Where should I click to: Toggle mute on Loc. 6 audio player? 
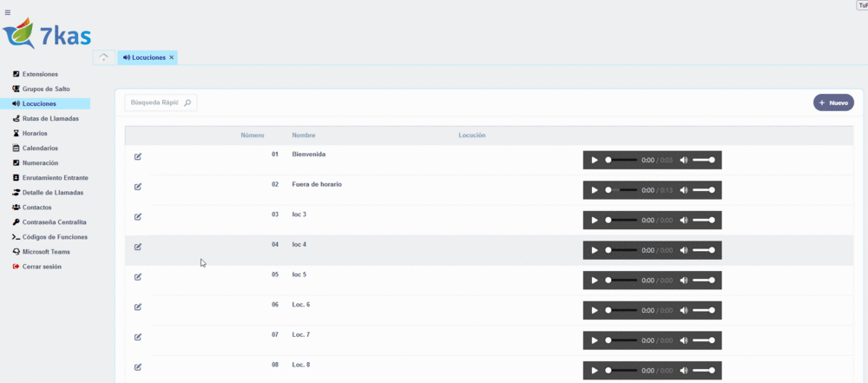(x=684, y=310)
